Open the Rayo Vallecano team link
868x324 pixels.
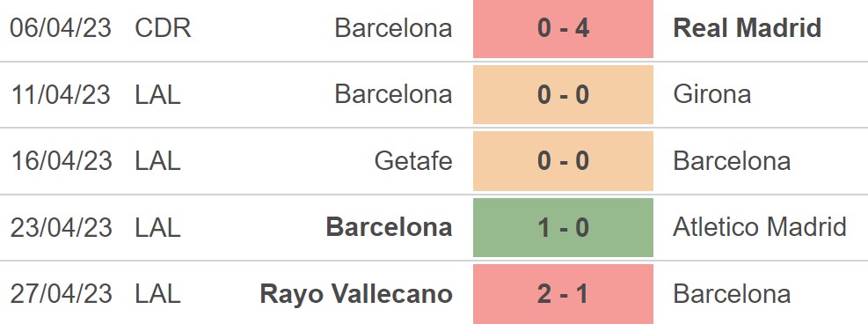[356, 293]
